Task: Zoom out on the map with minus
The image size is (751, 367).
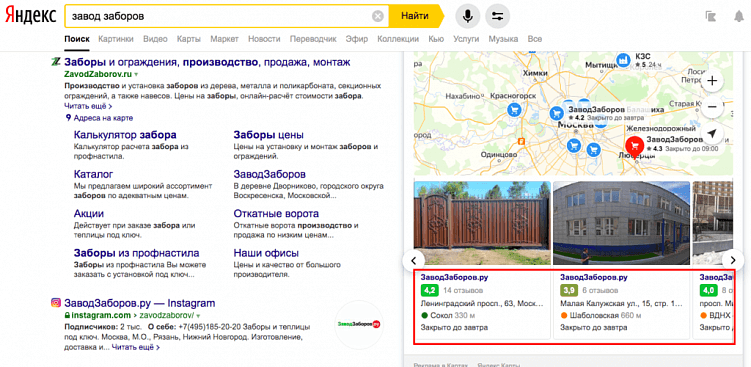Action: point(712,106)
